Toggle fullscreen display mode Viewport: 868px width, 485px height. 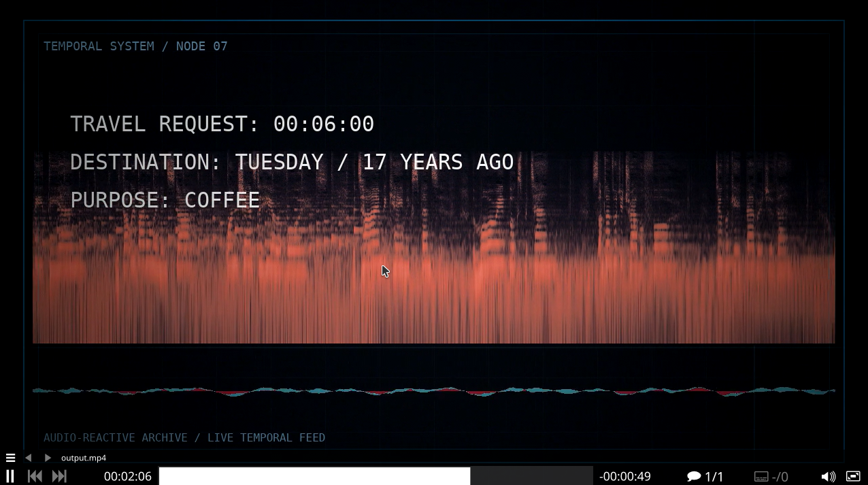point(853,476)
